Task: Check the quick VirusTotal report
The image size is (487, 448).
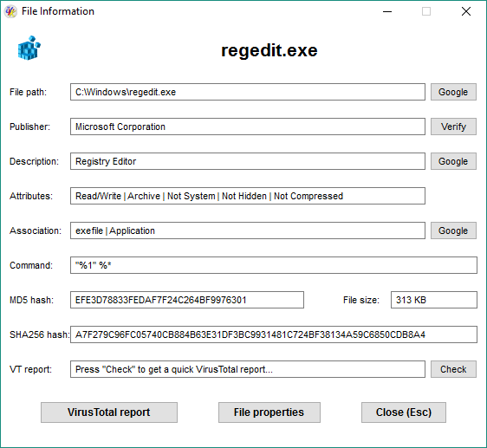Action: [453, 369]
